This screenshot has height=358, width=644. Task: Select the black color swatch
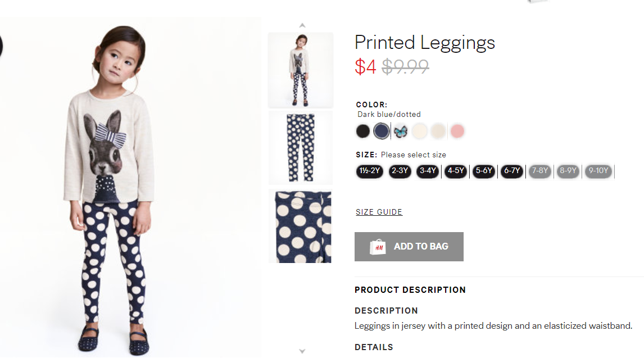pyautogui.click(x=363, y=132)
